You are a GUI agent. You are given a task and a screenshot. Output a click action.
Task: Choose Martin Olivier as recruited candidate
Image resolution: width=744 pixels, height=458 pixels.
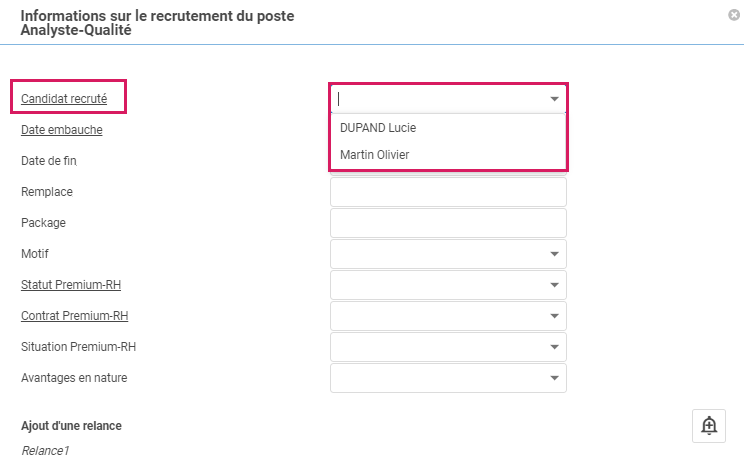pos(375,155)
